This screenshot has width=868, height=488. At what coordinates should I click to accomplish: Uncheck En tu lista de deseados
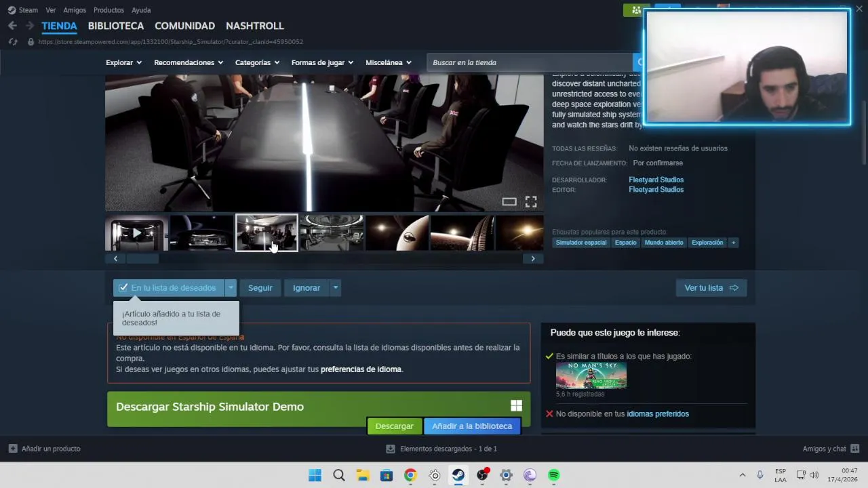[x=169, y=288]
